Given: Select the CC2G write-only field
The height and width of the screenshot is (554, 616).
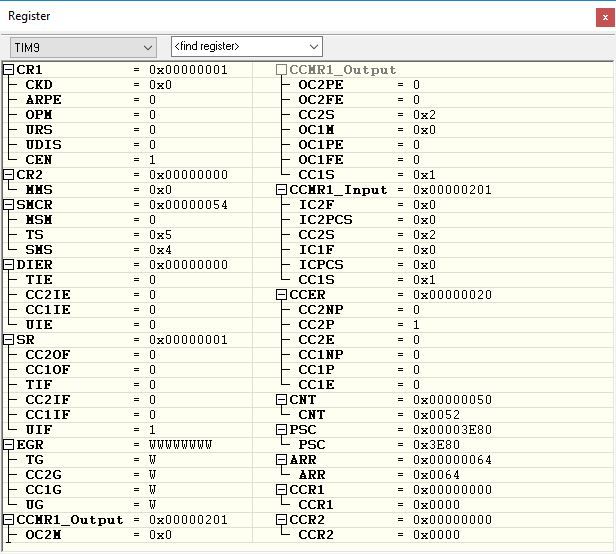Looking at the screenshot, I should [128, 475].
